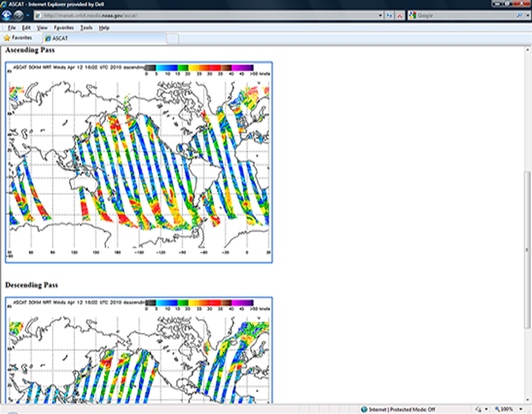
Task: Refresh the page with the refresh icon
Action: click(389, 15)
